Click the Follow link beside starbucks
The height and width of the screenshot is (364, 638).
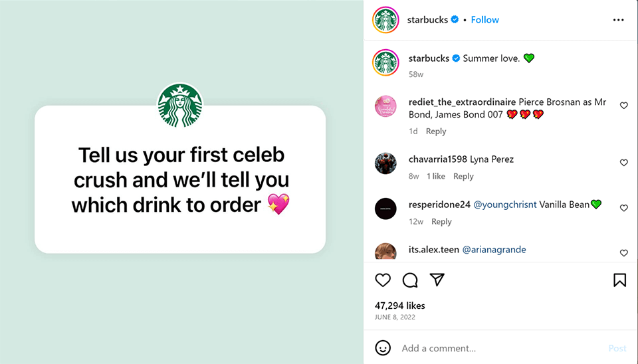point(485,20)
